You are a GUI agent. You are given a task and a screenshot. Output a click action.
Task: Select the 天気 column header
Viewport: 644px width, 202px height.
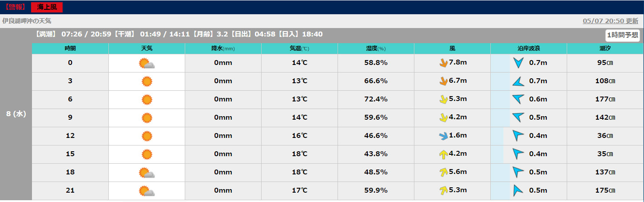click(x=147, y=48)
